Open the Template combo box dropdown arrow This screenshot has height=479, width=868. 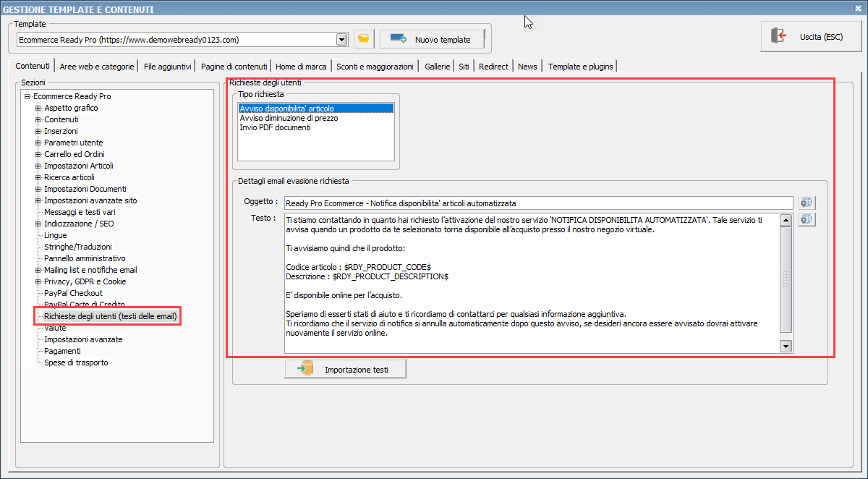(x=342, y=39)
